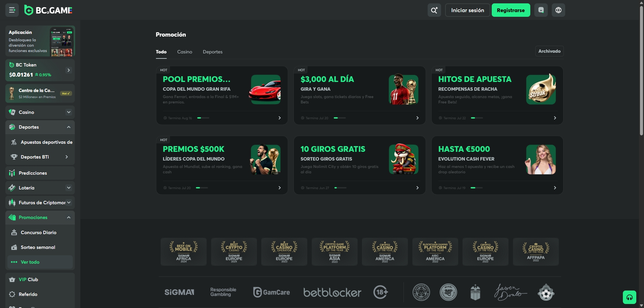Image resolution: width=644 pixels, height=308 pixels.
Task: Click the EVOLUTION CASH FEVER subtitle
Action: pos(466,159)
